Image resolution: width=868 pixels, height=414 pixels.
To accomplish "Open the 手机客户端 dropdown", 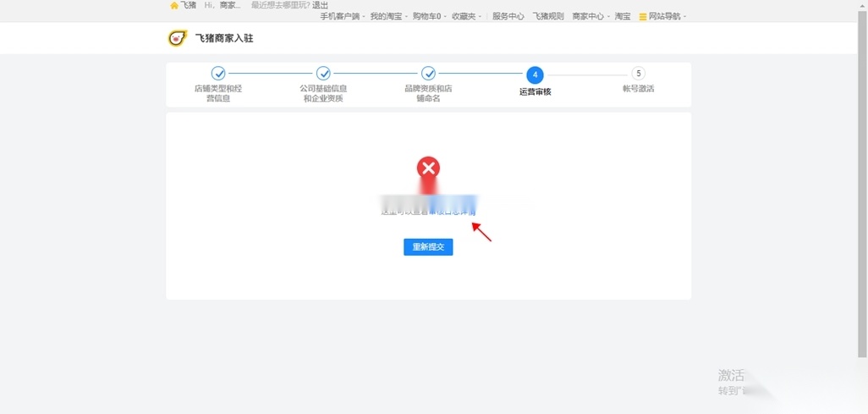I will [x=343, y=17].
